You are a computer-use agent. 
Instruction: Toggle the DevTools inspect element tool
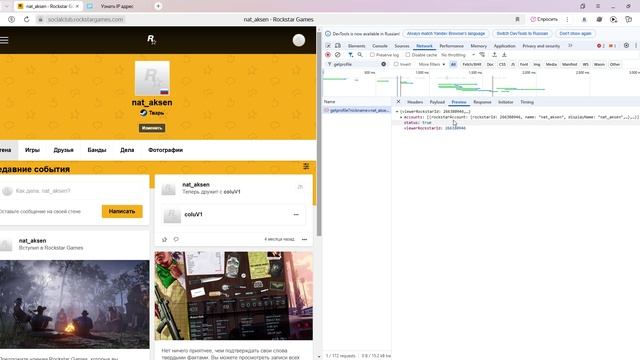click(x=328, y=46)
